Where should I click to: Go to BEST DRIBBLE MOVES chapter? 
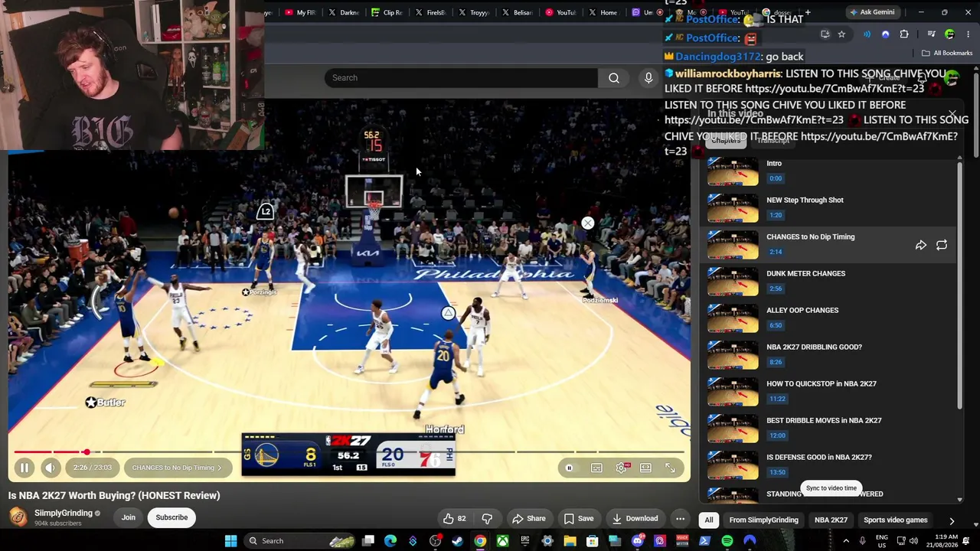tap(830, 428)
